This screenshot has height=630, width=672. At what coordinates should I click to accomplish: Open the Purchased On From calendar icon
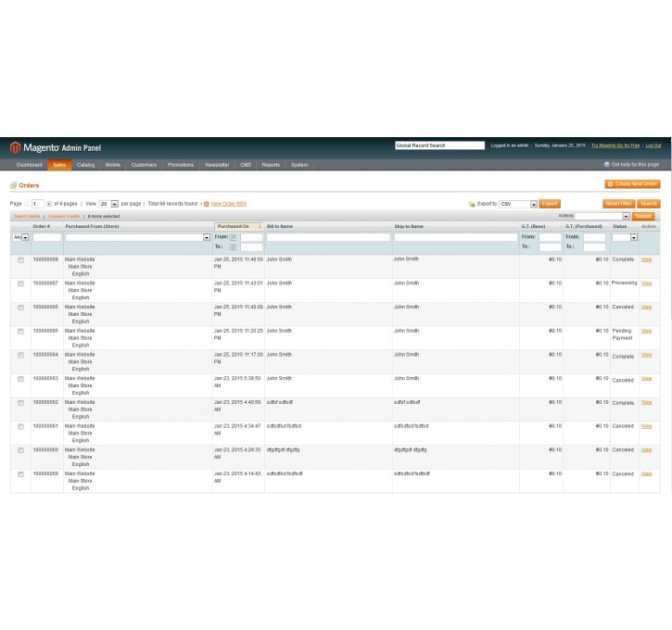[234, 237]
